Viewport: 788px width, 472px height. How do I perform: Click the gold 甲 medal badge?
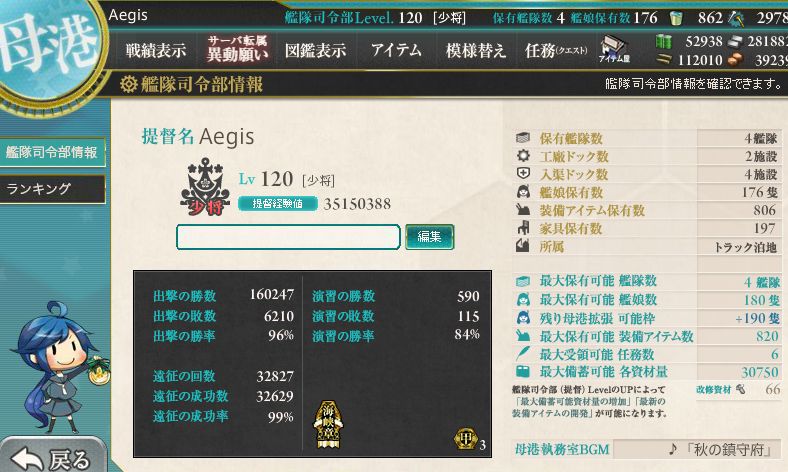click(x=465, y=438)
